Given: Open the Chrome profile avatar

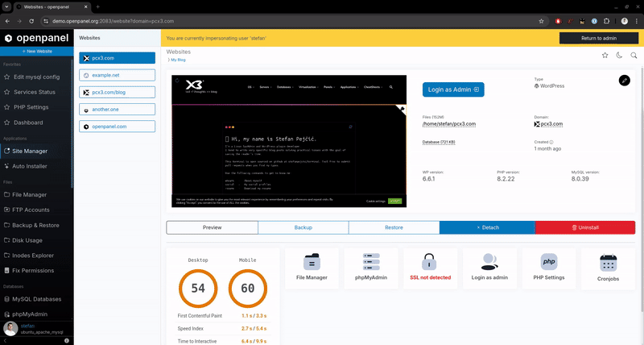Looking at the screenshot, I should click(625, 21).
